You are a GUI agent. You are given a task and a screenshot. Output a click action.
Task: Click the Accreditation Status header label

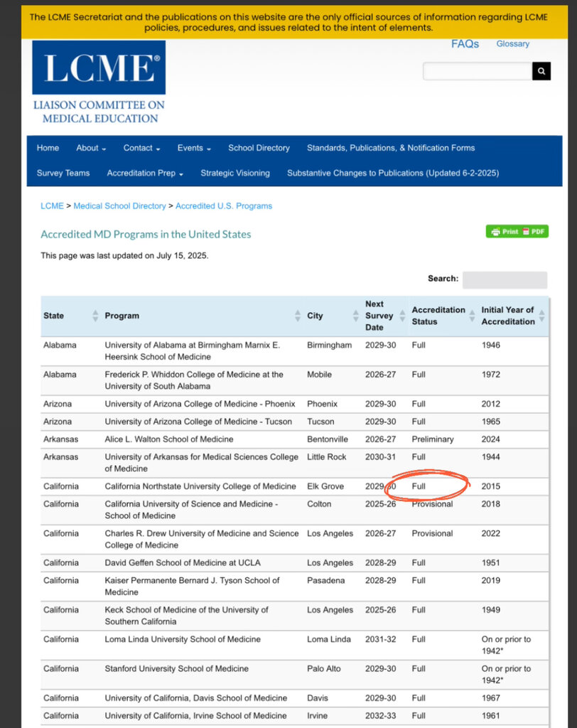point(438,316)
